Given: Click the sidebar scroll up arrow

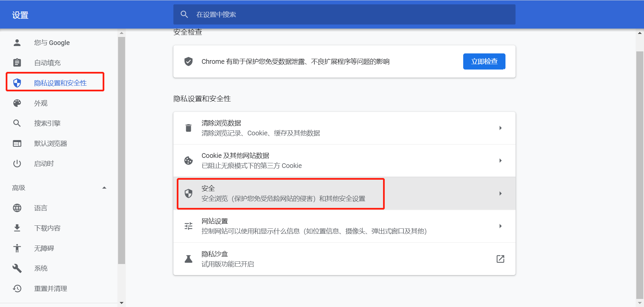Looking at the screenshot, I should (x=121, y=33).
